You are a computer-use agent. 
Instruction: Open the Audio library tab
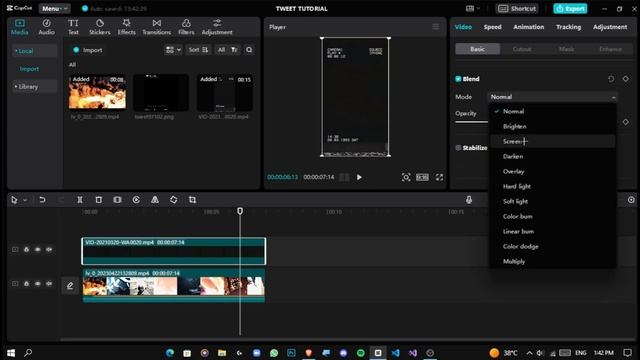pos(47,27)
